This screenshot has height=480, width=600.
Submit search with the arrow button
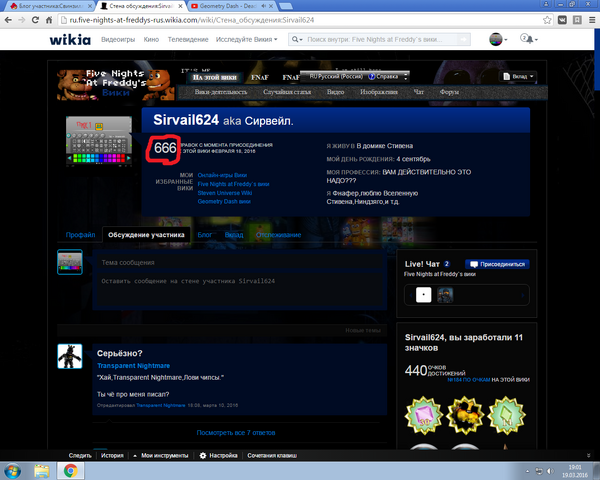[463, 39]
